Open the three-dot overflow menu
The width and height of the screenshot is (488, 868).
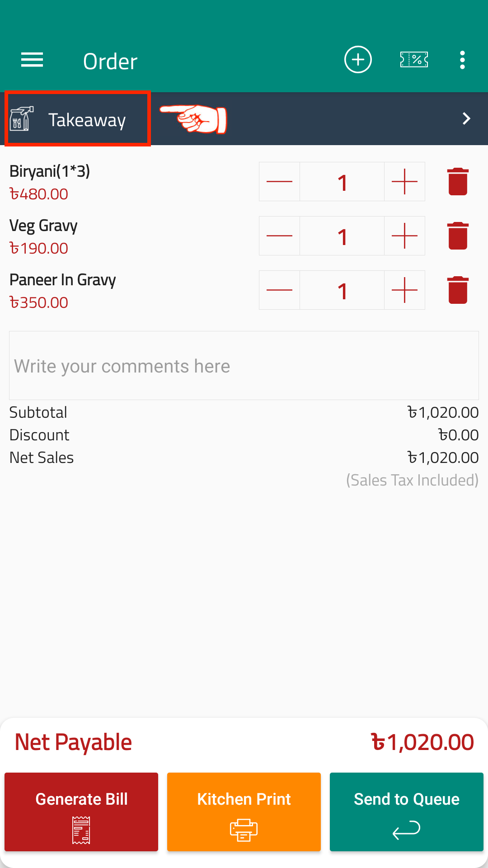(x=462, y=60)
